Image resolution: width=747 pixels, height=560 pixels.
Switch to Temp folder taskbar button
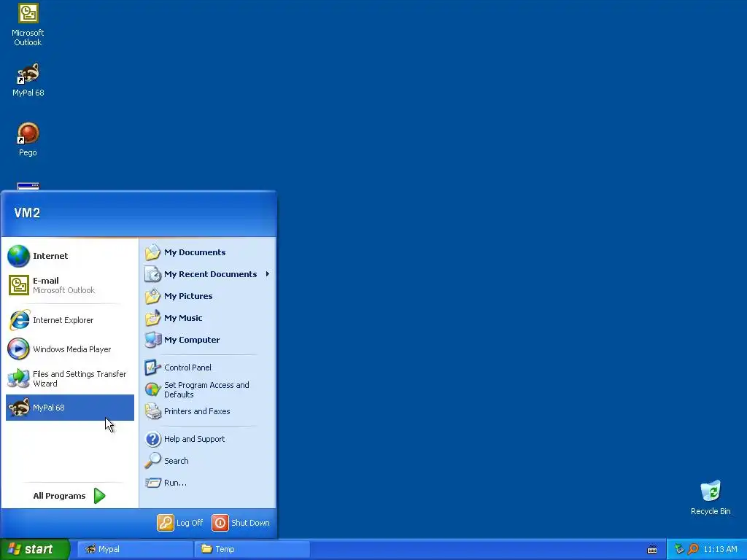pos(252,549)
